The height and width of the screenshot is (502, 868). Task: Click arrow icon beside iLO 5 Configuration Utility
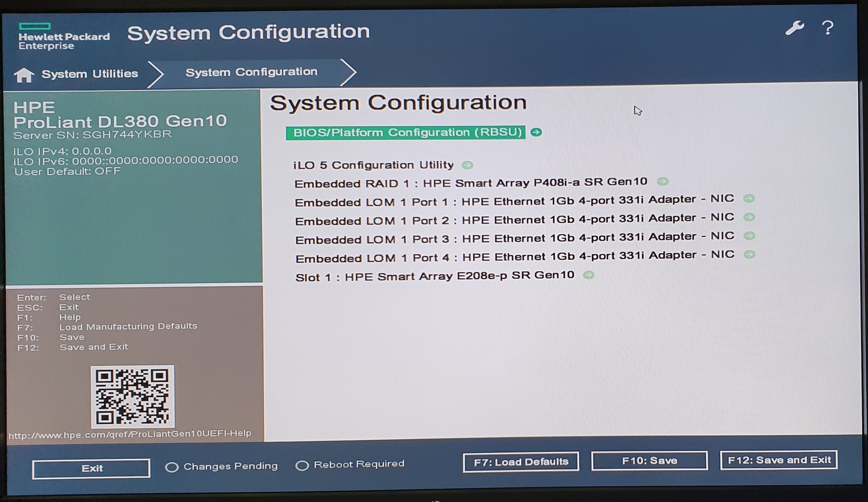[x=467, y=165]
